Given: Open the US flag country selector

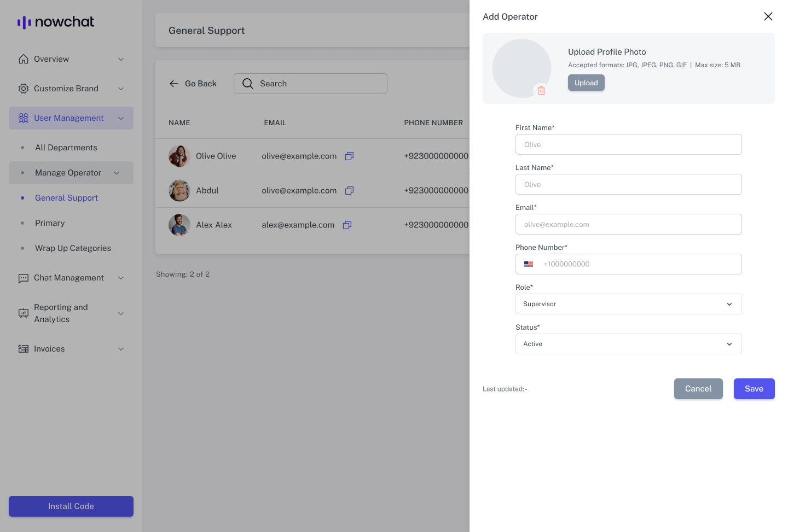Looking at the screenshot, I should coord(529,264).
